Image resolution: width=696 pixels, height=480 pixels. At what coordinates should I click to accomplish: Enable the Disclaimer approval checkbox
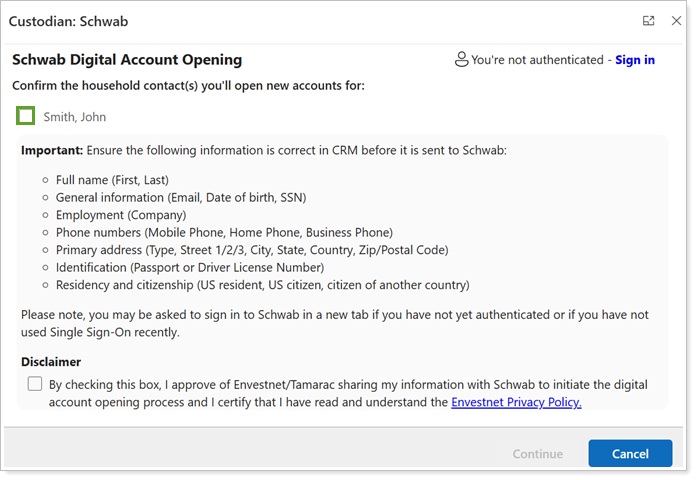(35, 384)
